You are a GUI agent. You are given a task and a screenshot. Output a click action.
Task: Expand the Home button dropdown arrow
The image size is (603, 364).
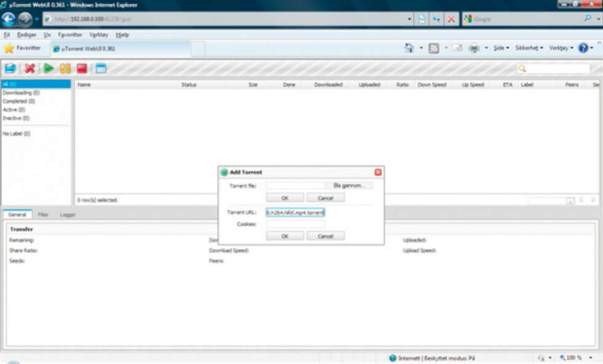(x=421, y=48)
